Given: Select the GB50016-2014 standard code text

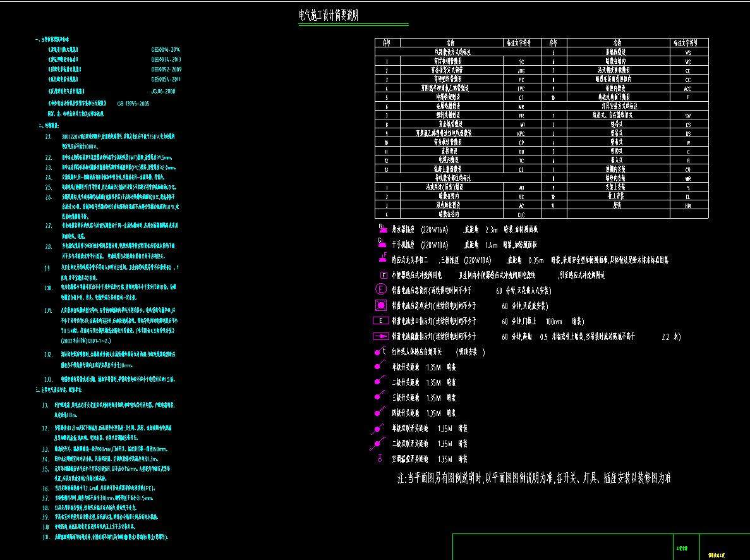Looking at the screenshot, I should coord(166,49).
